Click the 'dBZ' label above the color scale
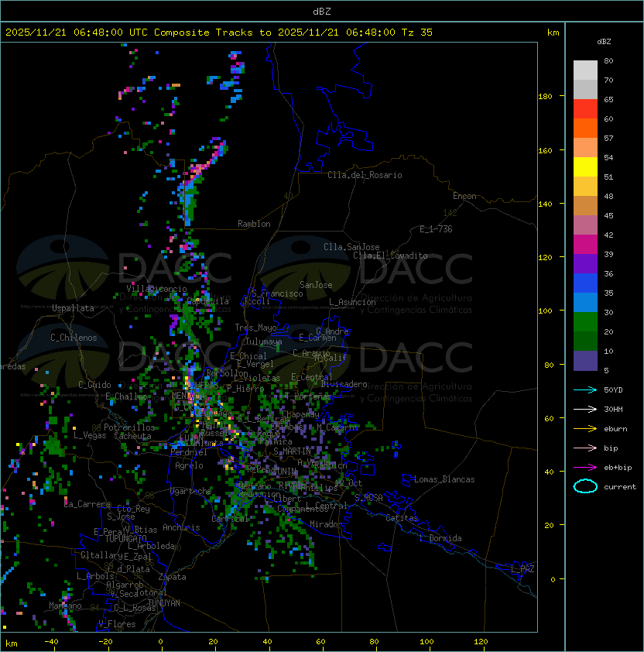 point(604,42)
